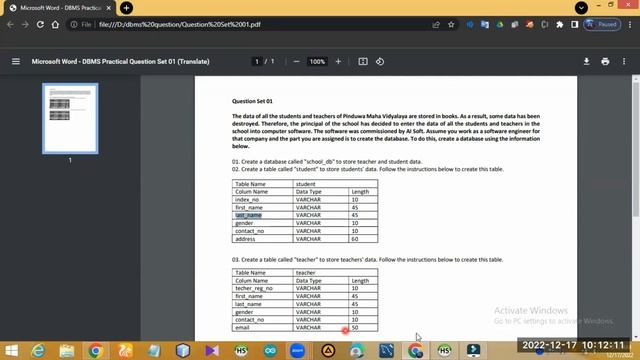Close the Microsoft Word DBMS tab
This screenshot has height=360, width=640.
109,8
